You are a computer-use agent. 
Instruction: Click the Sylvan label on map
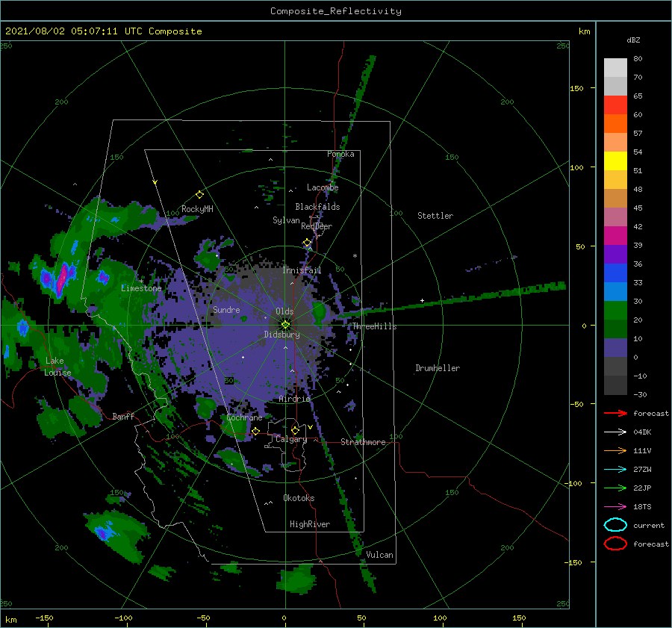pyautogui.click(x=286, y=220)
